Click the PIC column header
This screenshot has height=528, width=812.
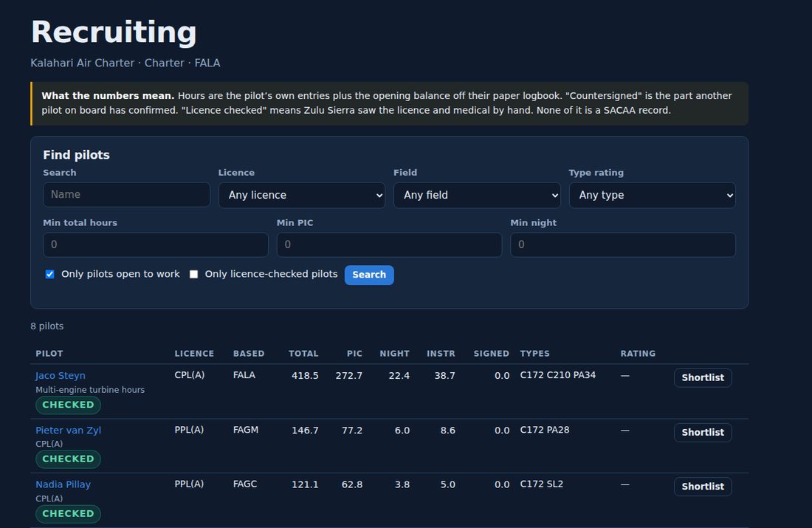pos(355,354)
